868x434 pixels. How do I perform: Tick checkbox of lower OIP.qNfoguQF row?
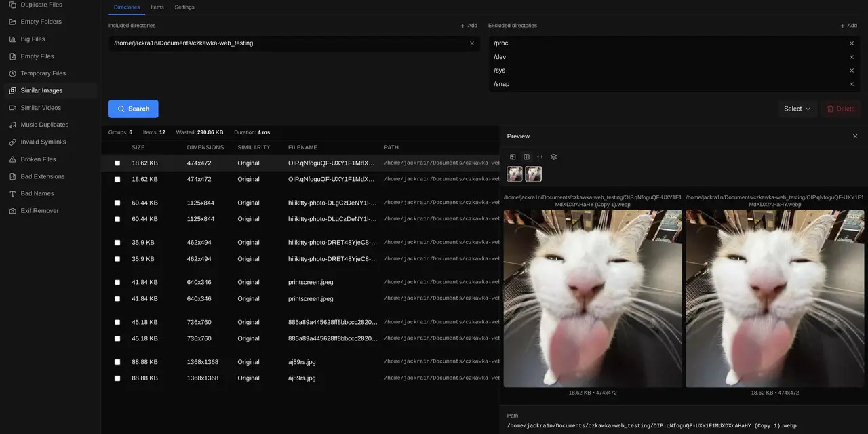click(x=117, y=180)
